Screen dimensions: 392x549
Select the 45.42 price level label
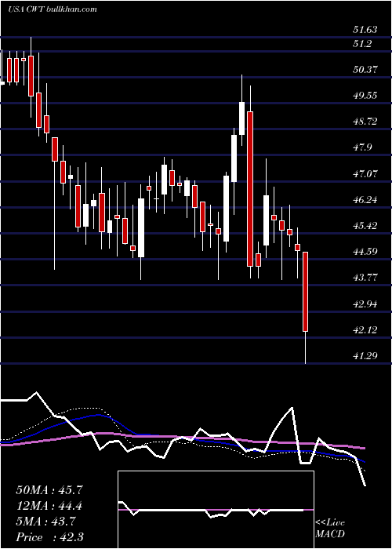pyautogui.click(x=365, y=226)
